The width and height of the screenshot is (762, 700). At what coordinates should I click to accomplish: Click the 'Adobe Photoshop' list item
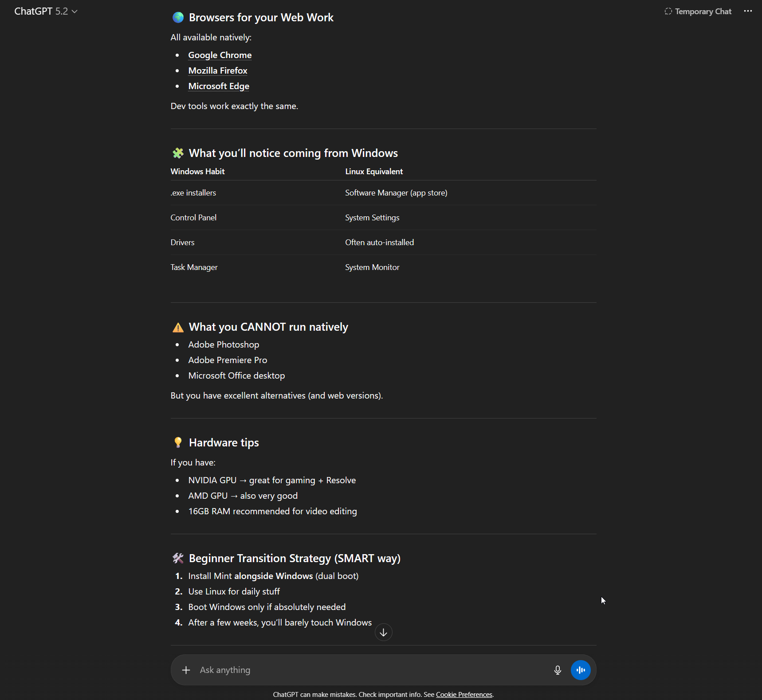coord(224,344)
